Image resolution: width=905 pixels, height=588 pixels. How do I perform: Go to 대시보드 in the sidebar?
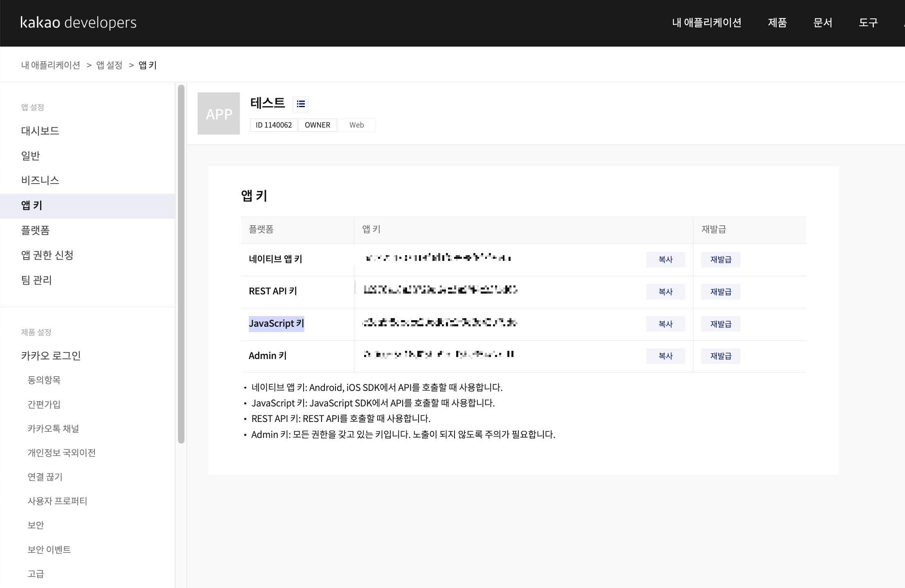pyautogui.click(x=40, y=131)
